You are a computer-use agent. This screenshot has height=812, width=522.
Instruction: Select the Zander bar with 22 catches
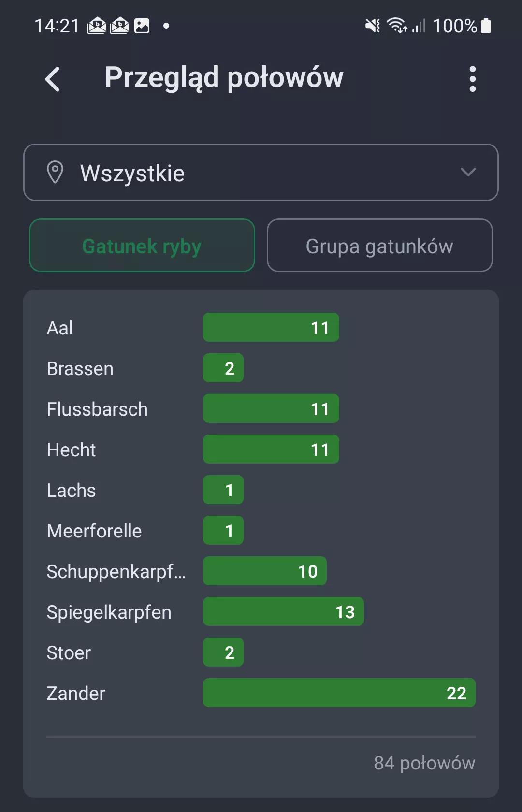coord(339,693)
